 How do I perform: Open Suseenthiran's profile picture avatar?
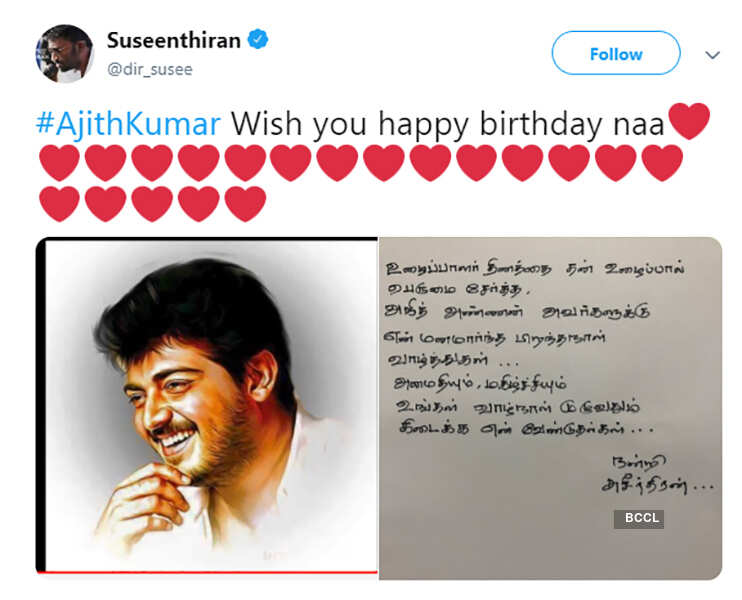(x=64, y=53)
